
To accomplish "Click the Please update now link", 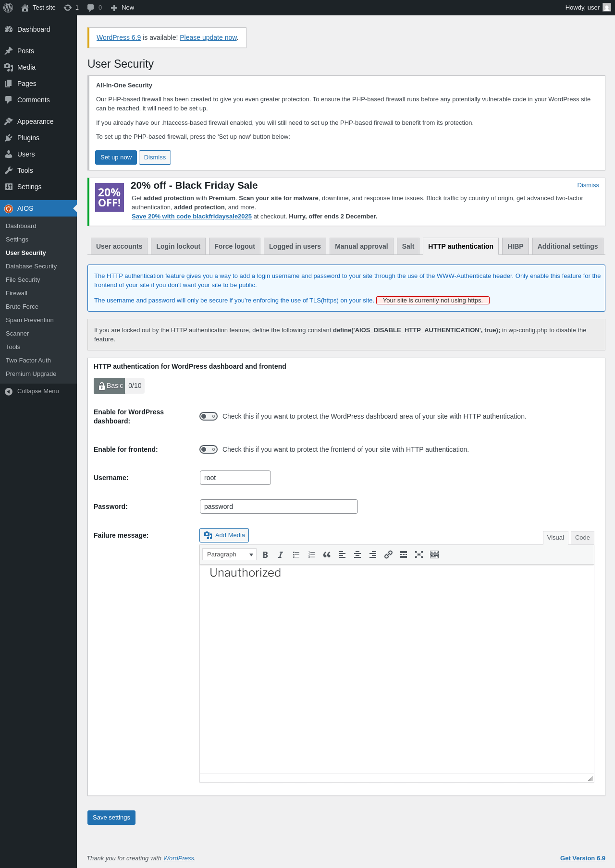I will (x=209, y=37).
